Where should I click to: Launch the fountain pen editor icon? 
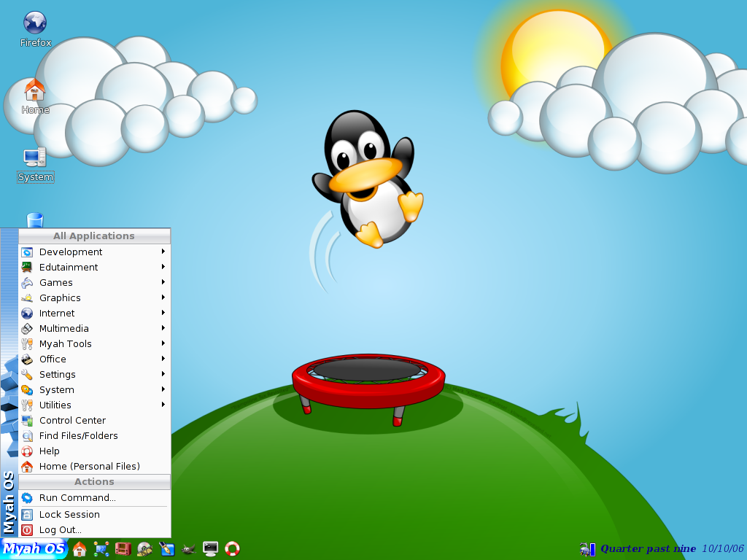167,548
